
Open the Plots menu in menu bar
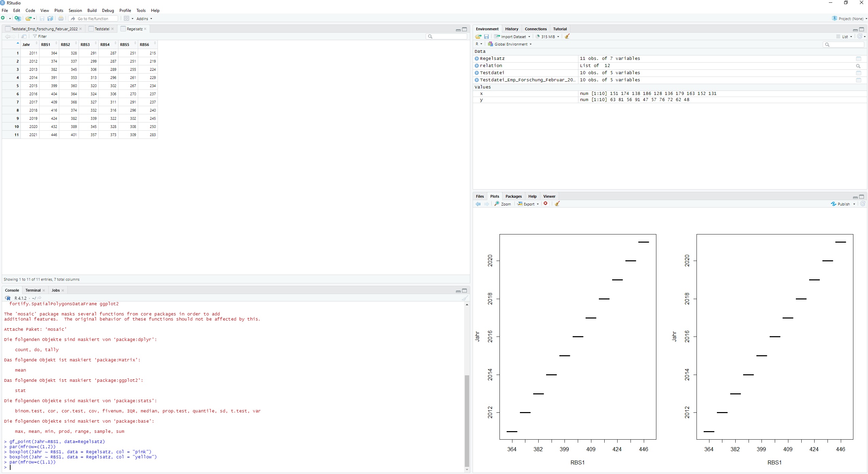(59, 11)
